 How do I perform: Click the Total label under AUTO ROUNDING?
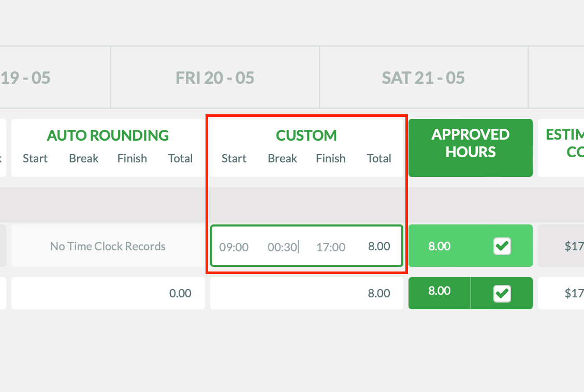click(180, 158)
